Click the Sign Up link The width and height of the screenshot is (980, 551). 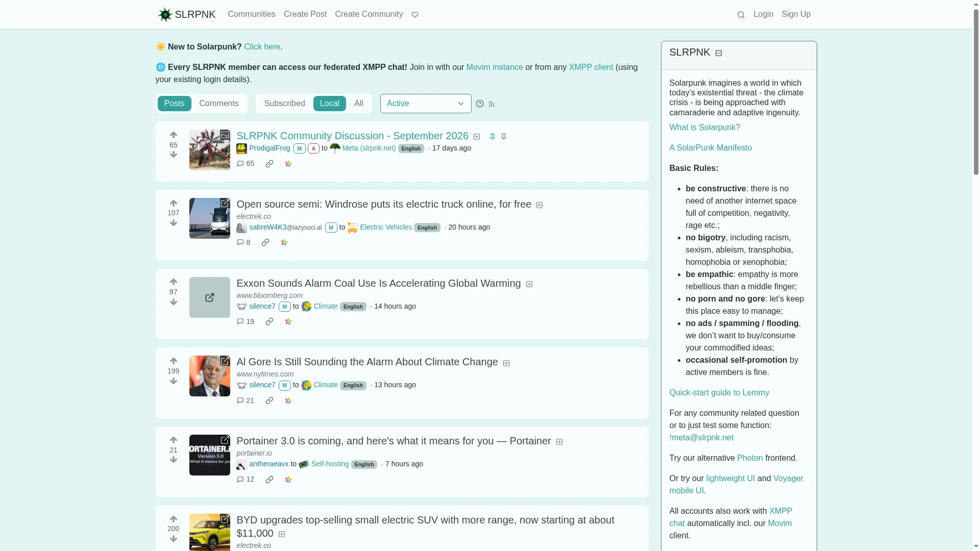(796, 14)
